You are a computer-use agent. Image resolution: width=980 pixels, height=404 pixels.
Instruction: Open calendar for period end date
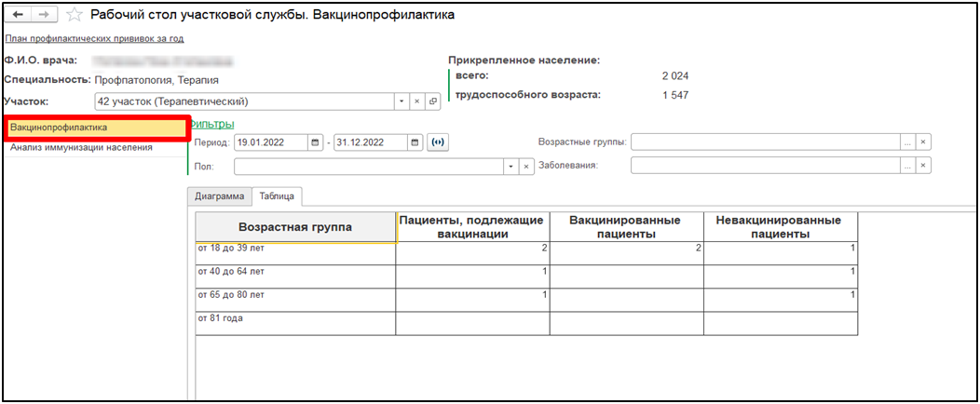[x=415, y=142]
